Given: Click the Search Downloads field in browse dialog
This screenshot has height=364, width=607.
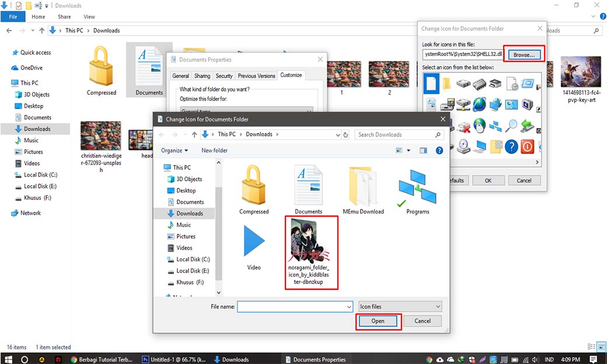Looking at the screenshot, I should point(399,135).
